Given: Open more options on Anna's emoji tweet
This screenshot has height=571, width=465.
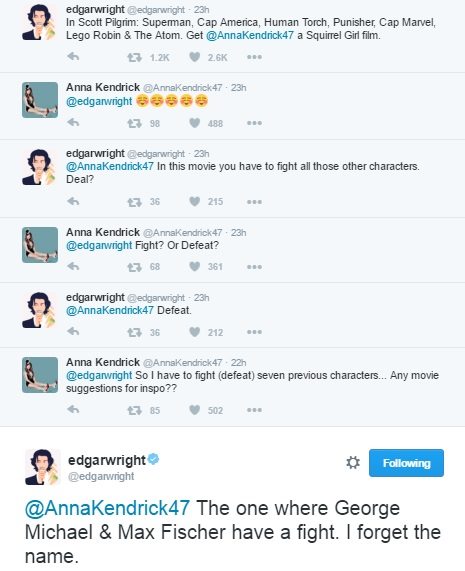Looking at the screenshot, I should (254, 123).
